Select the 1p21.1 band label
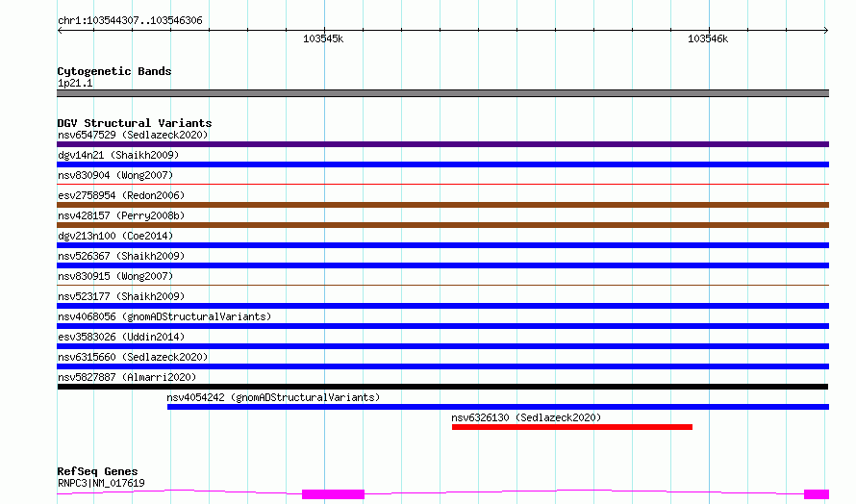This screenshot has height=504, width=856. pos(75,83)
